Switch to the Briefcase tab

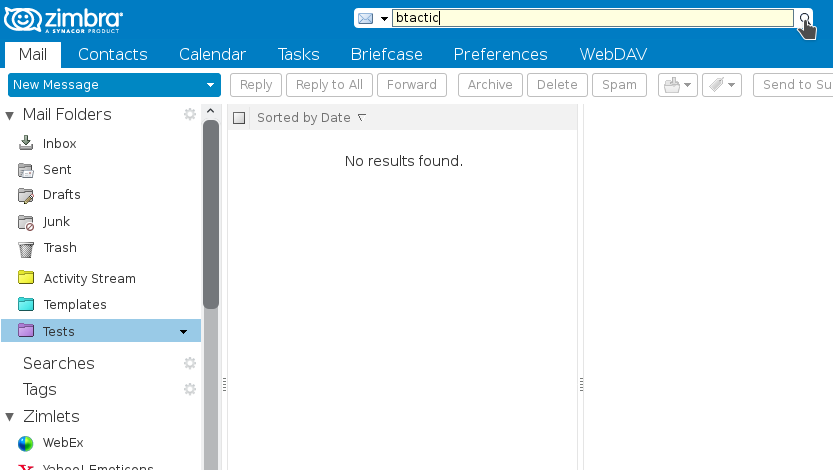click(x=386, y=54)
